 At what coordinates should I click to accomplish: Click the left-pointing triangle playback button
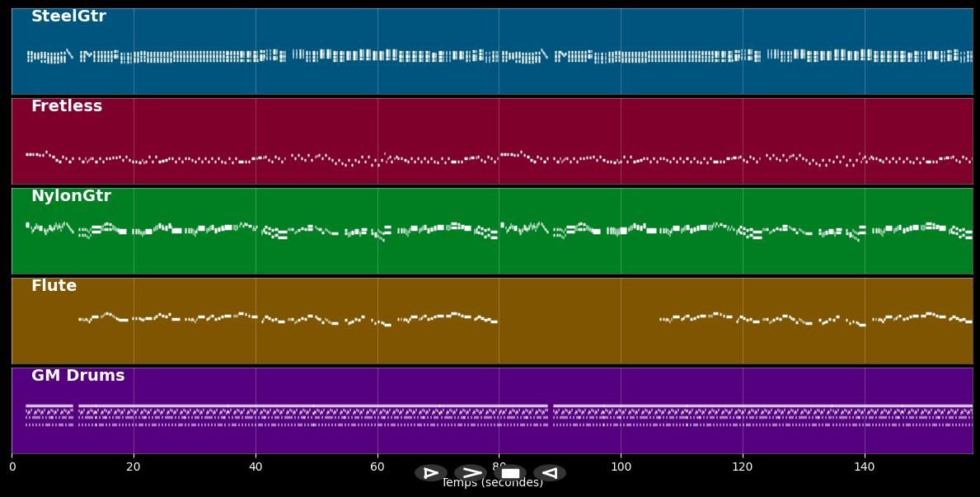[x=549, y=473]
